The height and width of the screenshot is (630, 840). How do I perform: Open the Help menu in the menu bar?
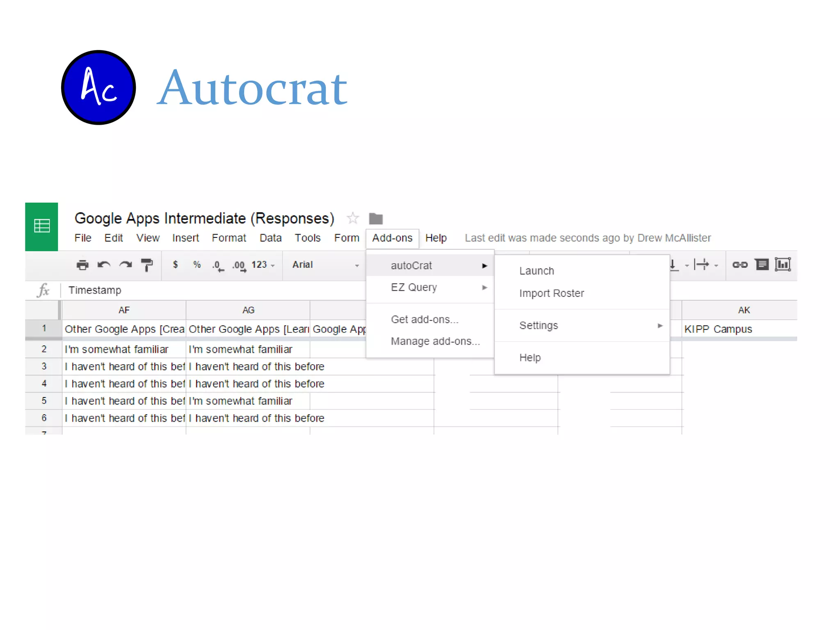click(x=436, y=238)
